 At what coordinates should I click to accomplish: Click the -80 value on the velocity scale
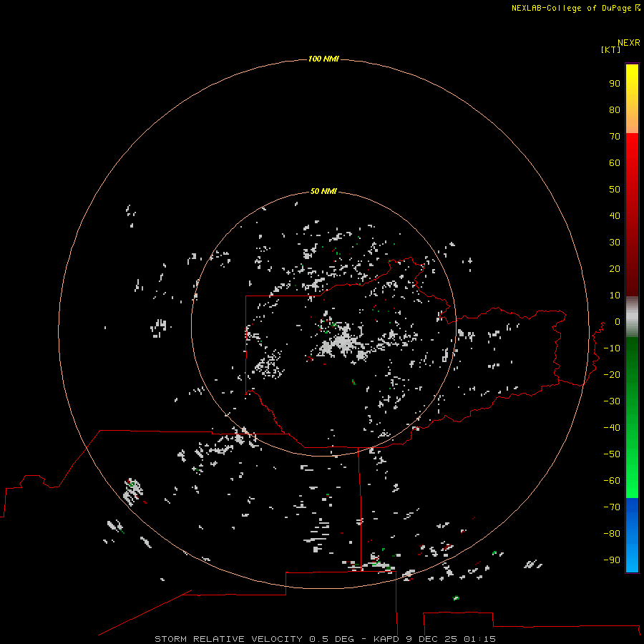click(612, 534)
